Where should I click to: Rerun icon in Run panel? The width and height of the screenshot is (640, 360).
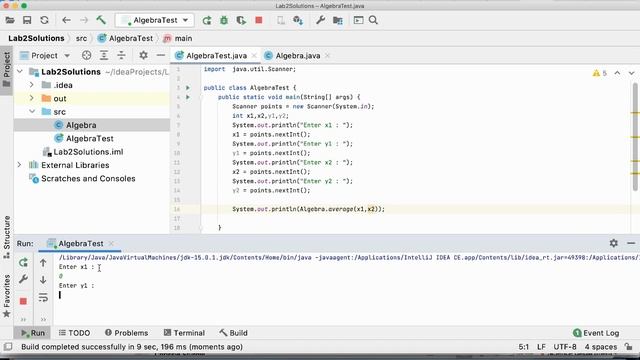click(x=23, y=262)
